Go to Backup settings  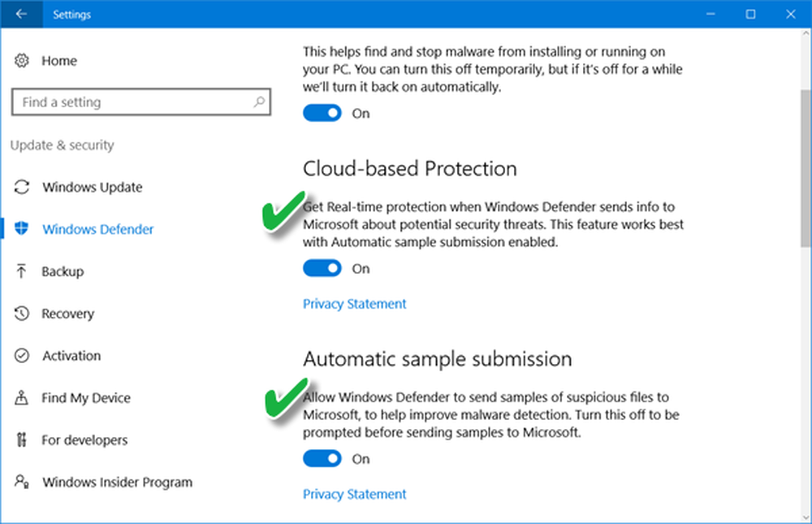63,271
